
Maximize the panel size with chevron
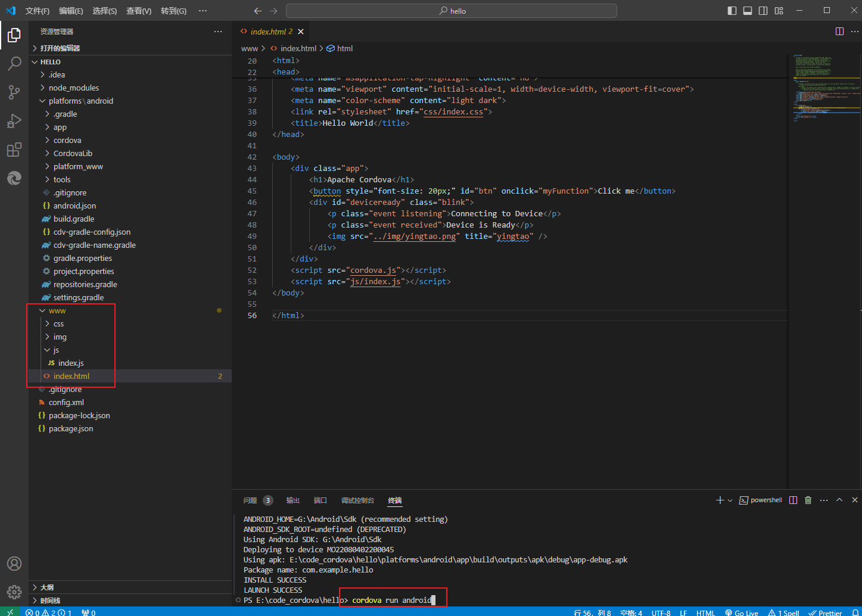pos(839,500)
